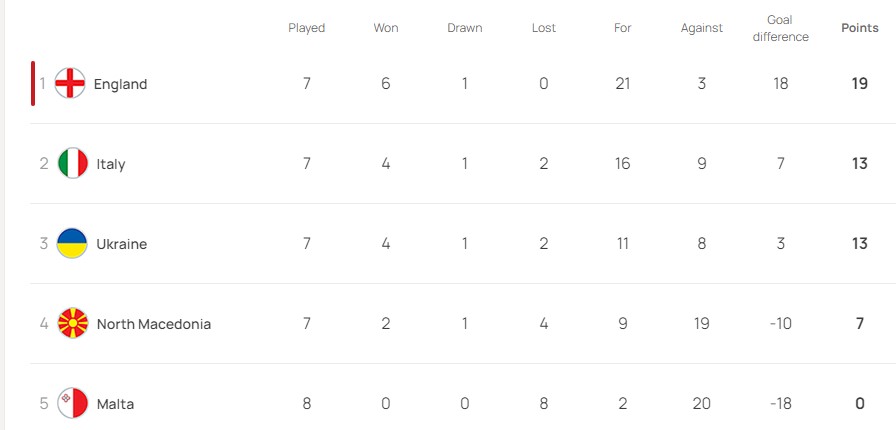Image resolution: width=896 pixels, height=430 pixels.
Task: Select the Malta team name
Action: pos(115,404)
